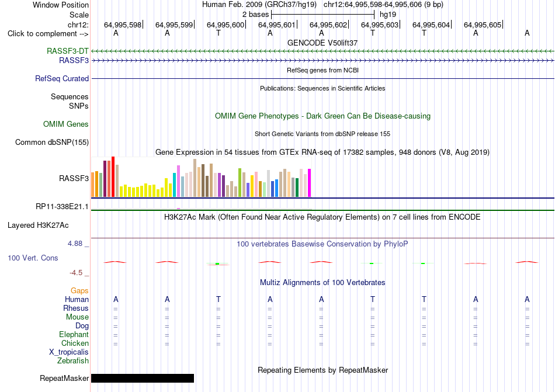555x392 pixels.
Task: Click the Sequences track label
Action: tap(70, 96)
